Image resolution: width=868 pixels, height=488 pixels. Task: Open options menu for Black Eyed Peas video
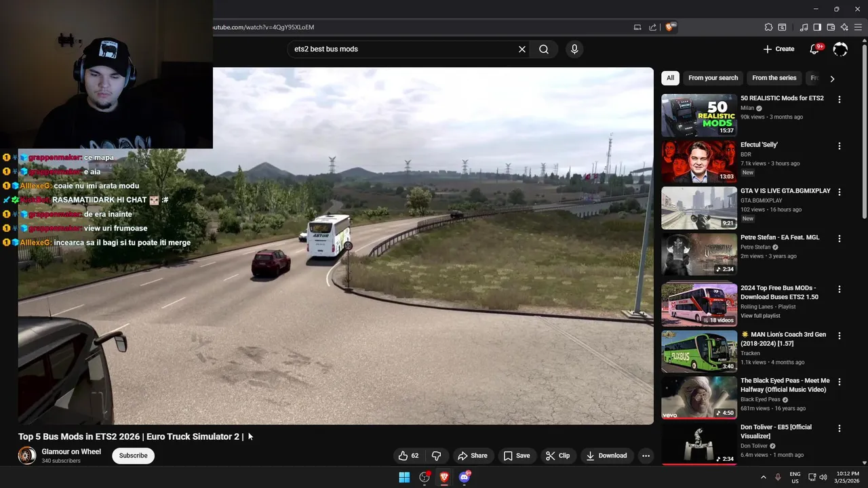840,382
